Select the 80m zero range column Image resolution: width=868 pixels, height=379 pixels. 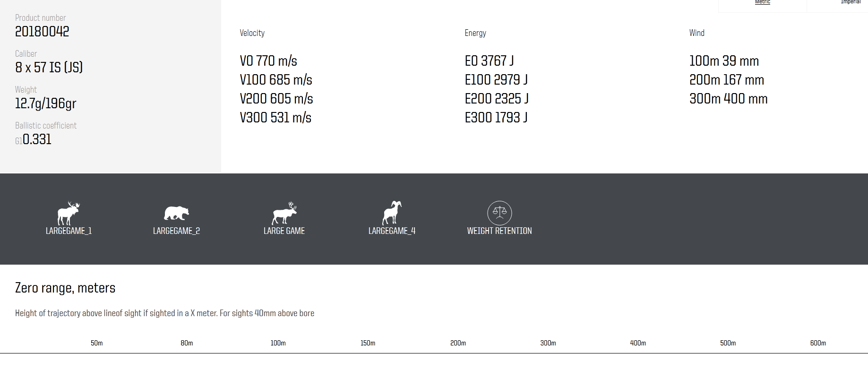[x=187, y=343]
